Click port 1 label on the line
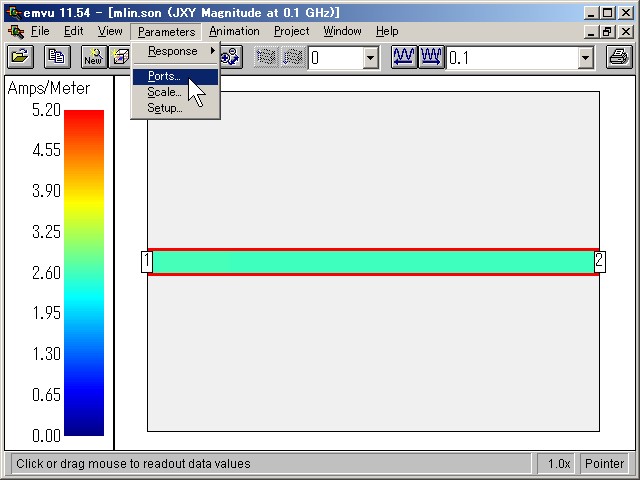Screen dimensions: 640x480 [147, 262]
